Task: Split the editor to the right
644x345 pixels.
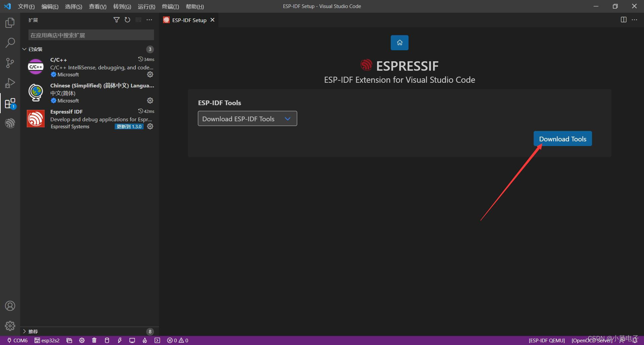Action: click(624, 20)
